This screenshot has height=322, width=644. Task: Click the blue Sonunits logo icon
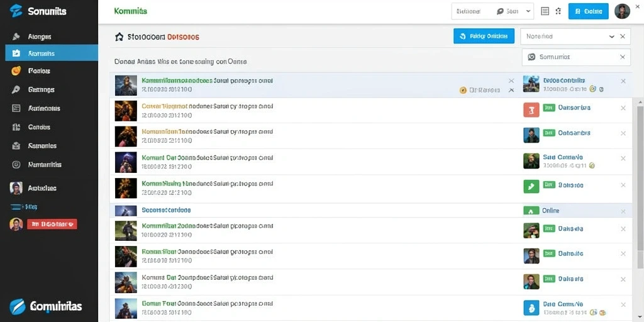[x=16, y=11]
